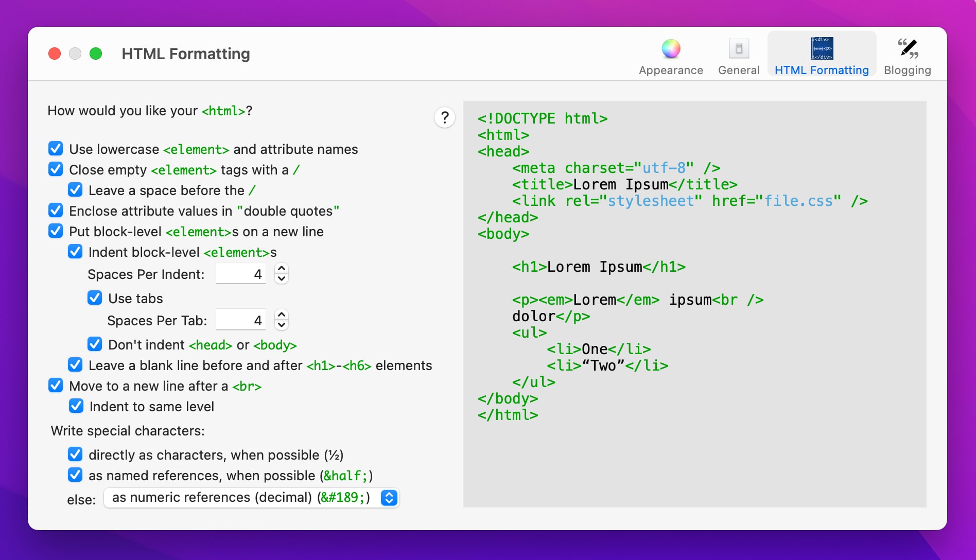Uncheck Indent block-level elements

pos(75,252)
